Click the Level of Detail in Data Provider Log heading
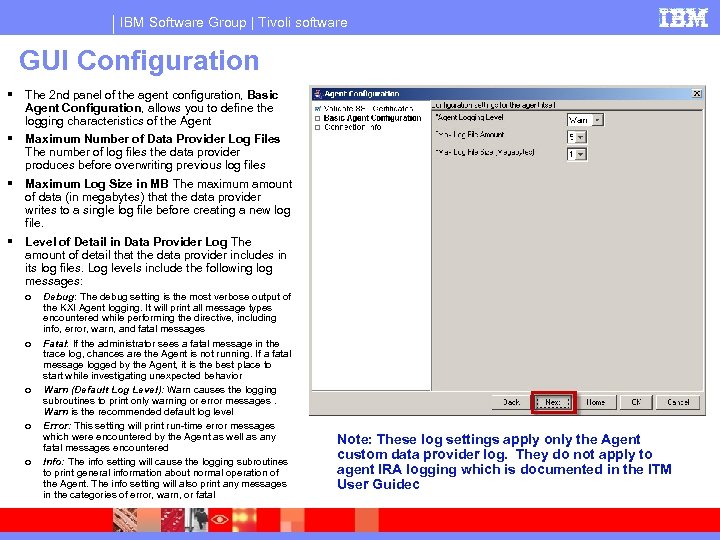Viewport: 720px width, 540px height. (x=126, y=242)
